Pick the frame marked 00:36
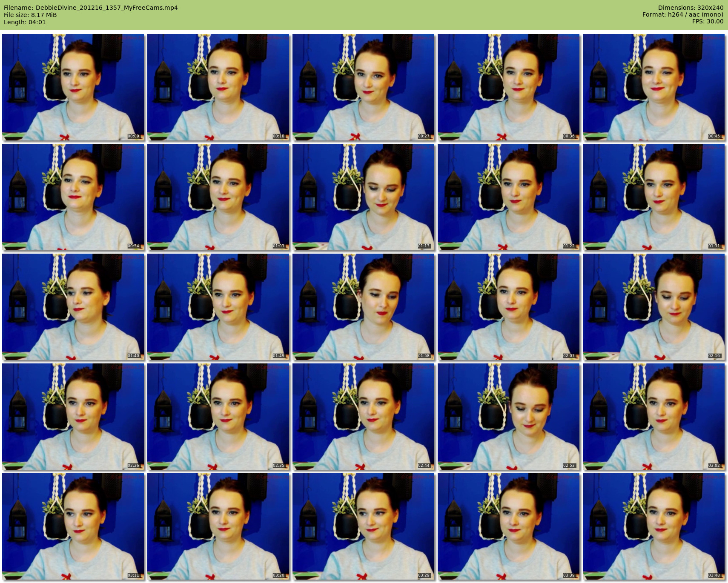 [x=509, y=87]
